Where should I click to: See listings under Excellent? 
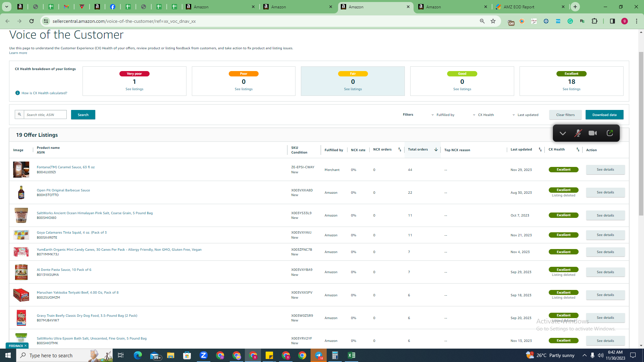pos(572,89)
